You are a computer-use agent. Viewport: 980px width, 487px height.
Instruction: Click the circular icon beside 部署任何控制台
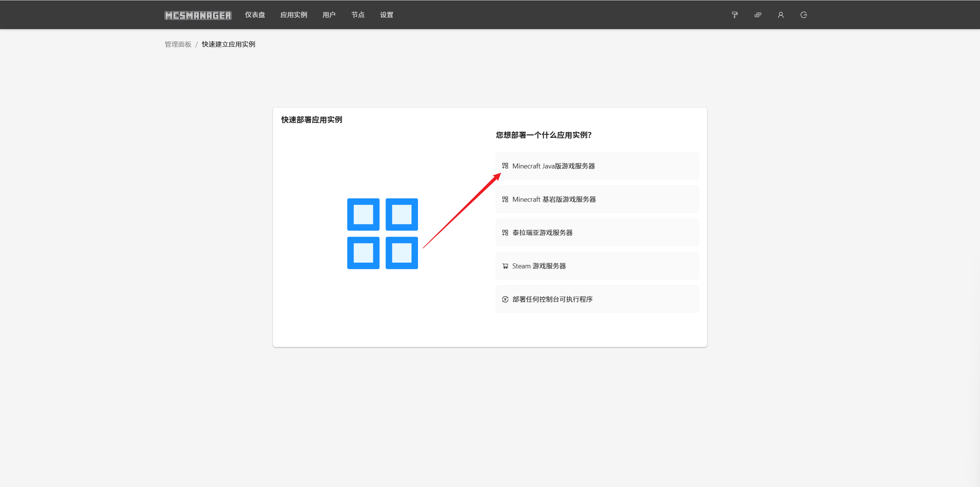point(505,299)
